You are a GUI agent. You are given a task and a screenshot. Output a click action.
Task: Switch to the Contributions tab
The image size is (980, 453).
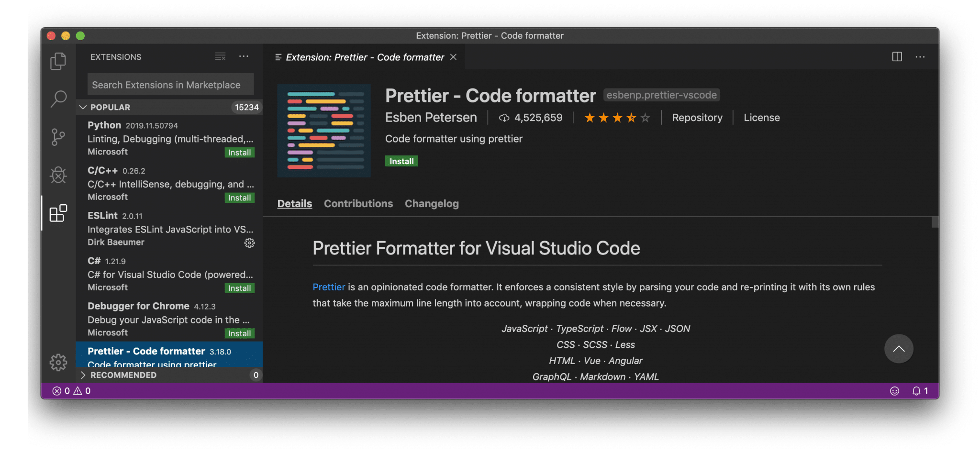358,203
